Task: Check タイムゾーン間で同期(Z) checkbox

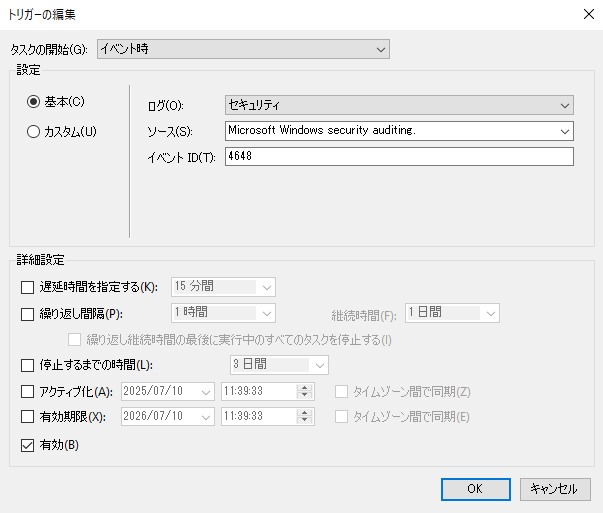Action: [x=341, y=392]
